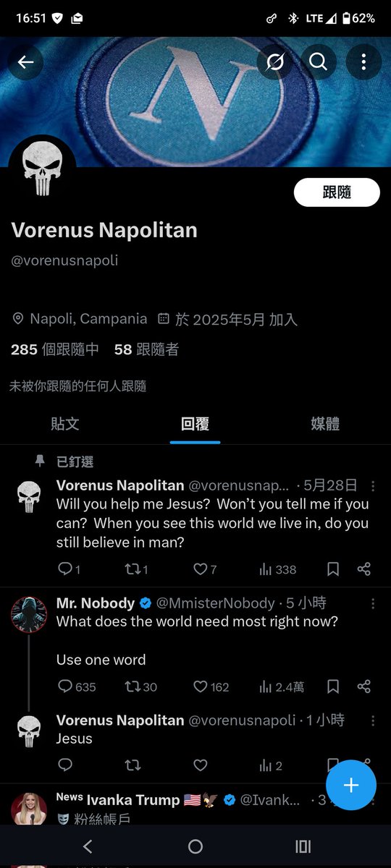
Task: Retweet the pinned tweet
Action: point(136,569)
